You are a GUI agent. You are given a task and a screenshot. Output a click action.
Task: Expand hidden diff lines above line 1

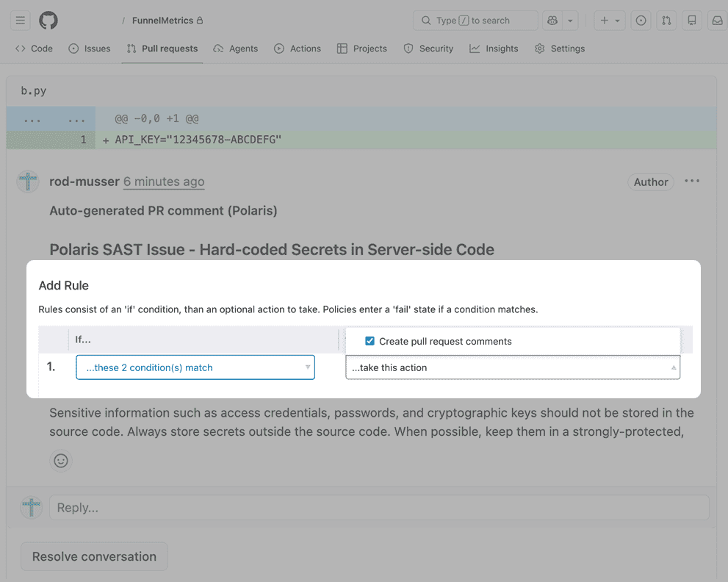point(51,119)
